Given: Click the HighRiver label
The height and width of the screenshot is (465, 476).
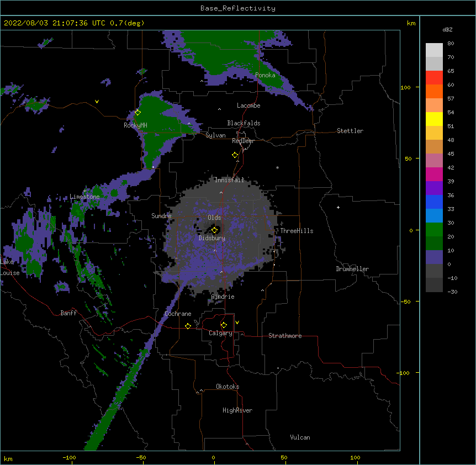Looking at the screenshot, I should [237, 410].
